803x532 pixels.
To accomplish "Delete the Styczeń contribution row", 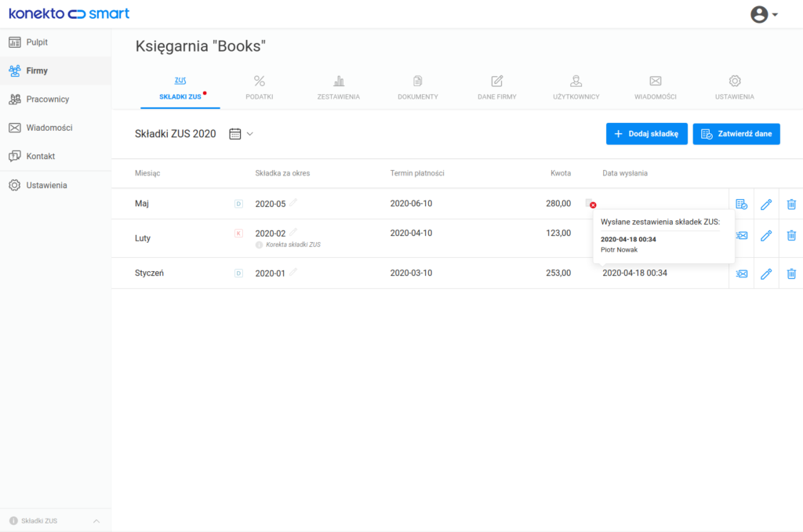I will coord(791,273).
